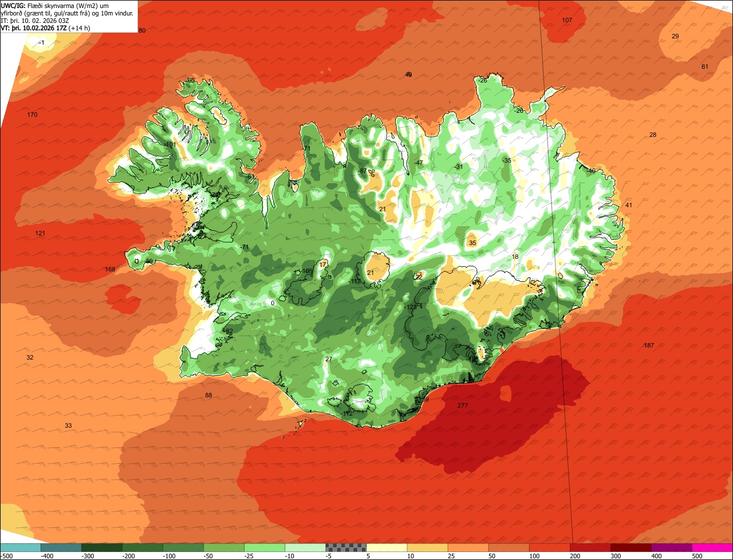
Task: Click the value 18 in the east
Action: point(515,257)
